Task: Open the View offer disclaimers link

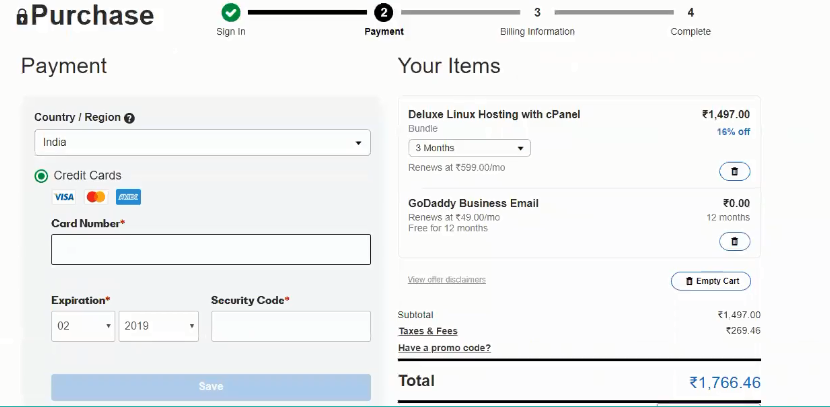Action: (447, 279)
